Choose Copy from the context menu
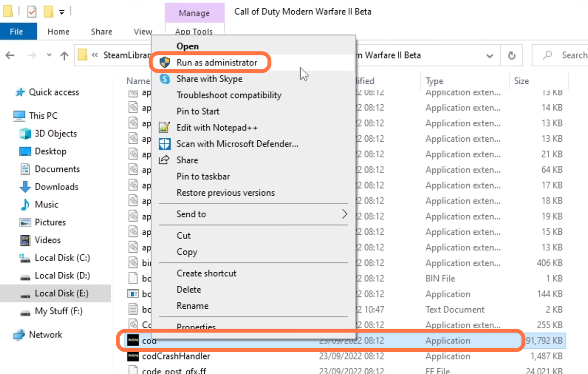Screen dimensions: 588x374 click(187, 252)
